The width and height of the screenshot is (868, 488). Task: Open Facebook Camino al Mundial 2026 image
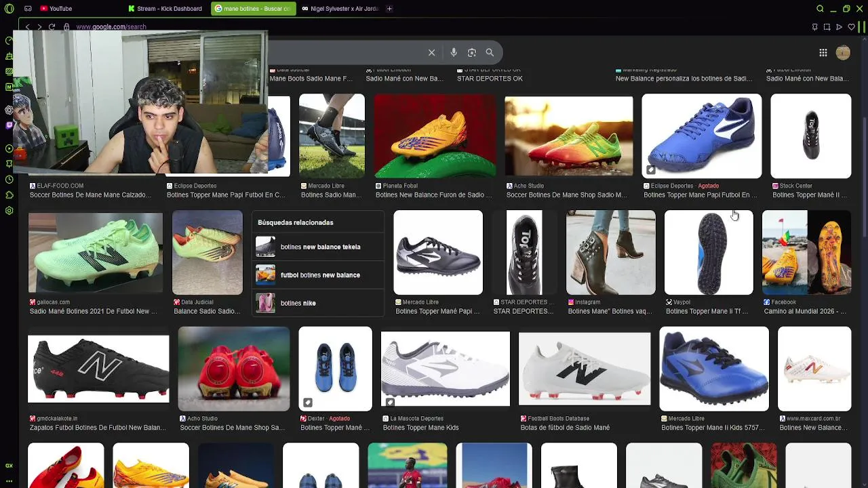(806, 252)
